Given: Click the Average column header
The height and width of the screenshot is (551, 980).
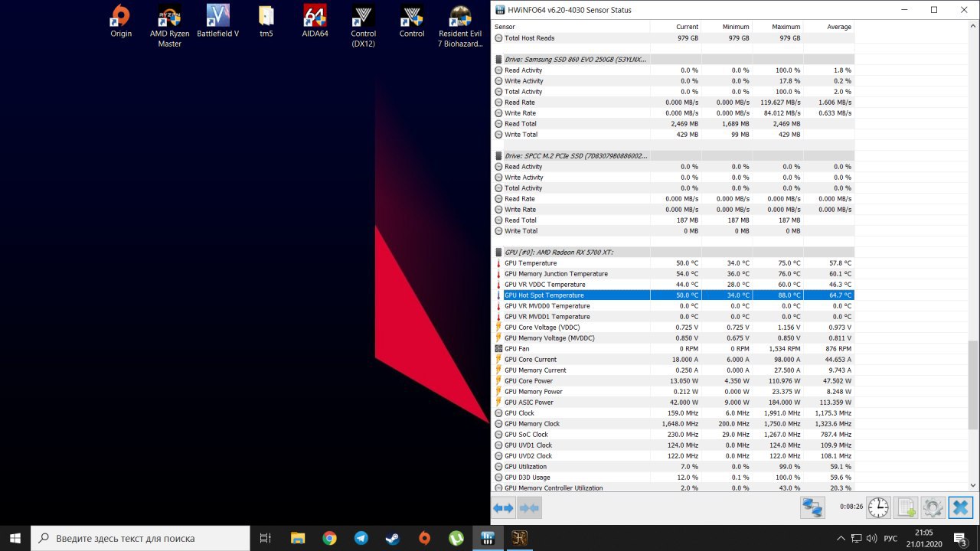Looking at the screenshot, I should (829, 27).
